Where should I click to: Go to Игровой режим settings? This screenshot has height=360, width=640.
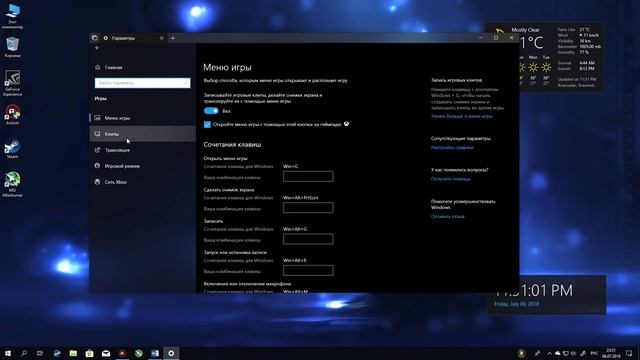pos(142,166)
